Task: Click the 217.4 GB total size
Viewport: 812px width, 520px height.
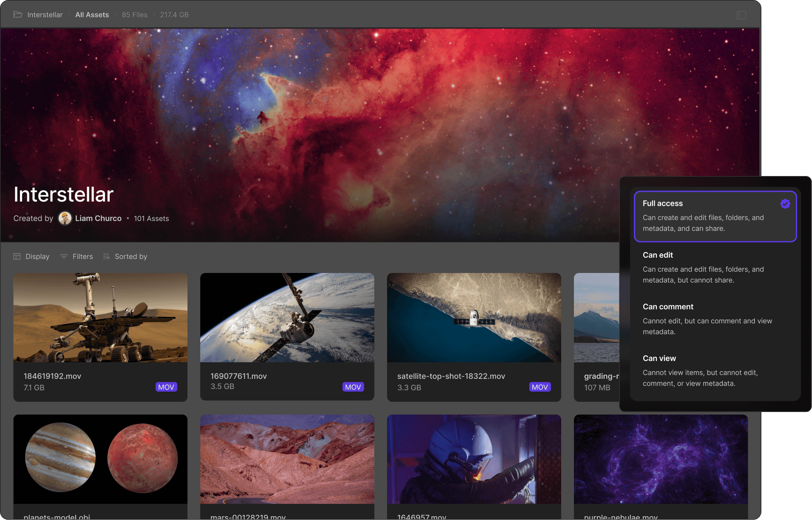Action: coord(174,14)
